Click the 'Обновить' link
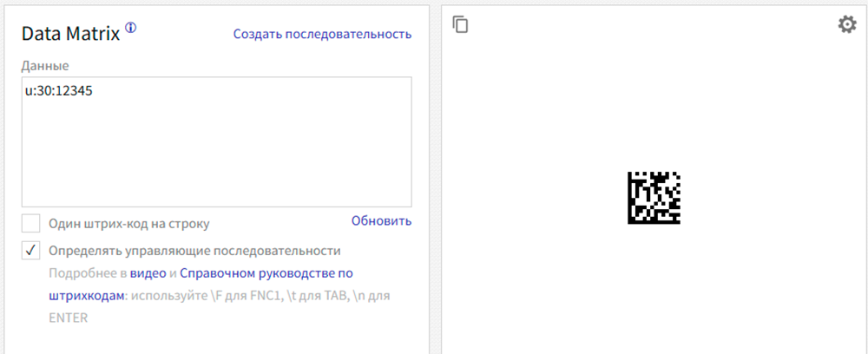The image size is (868, 354). tap(381, 220)
